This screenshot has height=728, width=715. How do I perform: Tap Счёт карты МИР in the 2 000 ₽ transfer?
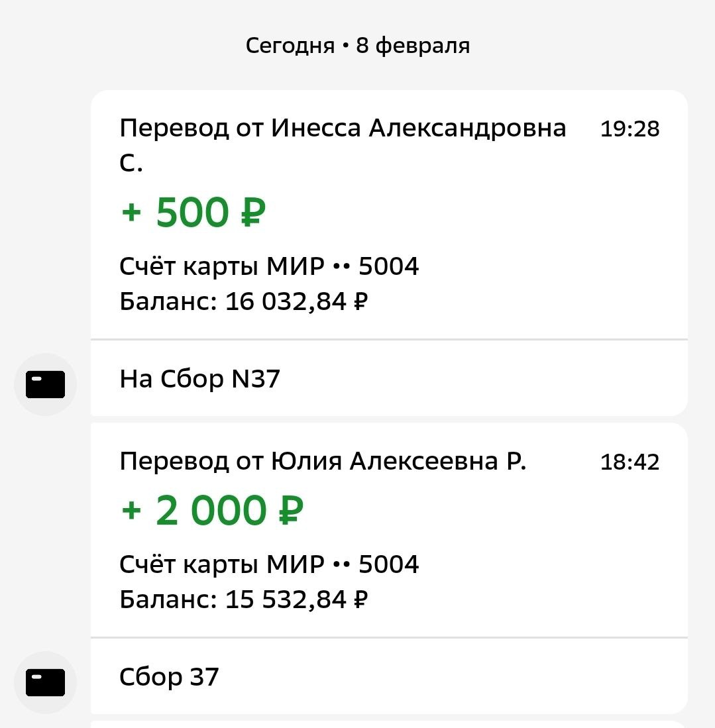[222, 565]
